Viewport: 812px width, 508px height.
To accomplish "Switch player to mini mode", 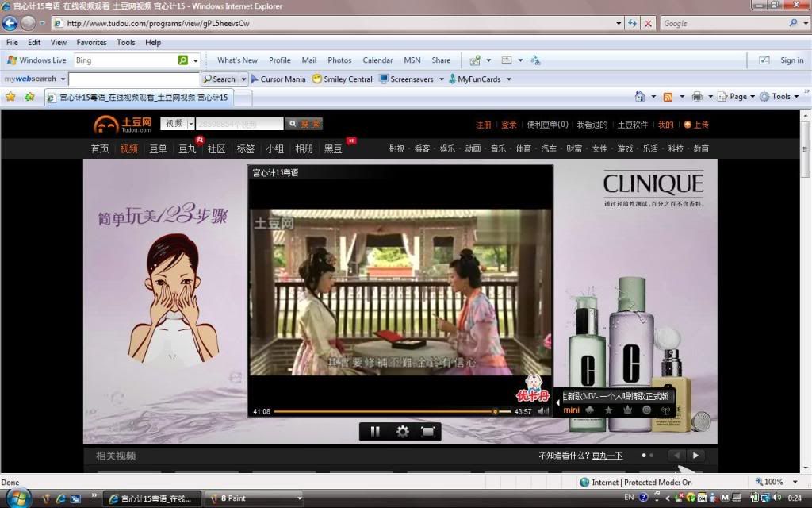I will pyautogui.click(x=571, y=410).
